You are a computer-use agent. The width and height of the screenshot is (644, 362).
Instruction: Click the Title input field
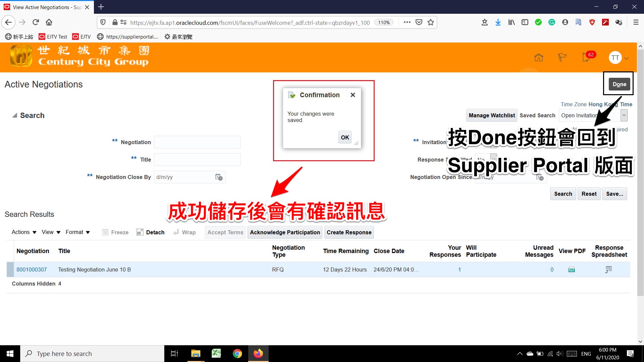[197, 160]
